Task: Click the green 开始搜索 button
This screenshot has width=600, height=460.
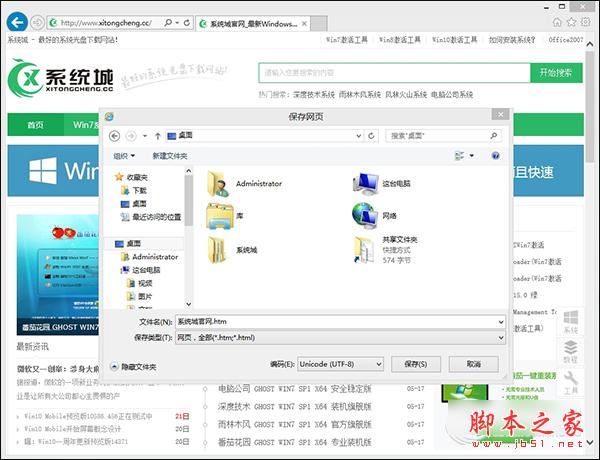Action: (x=556, y=73)
